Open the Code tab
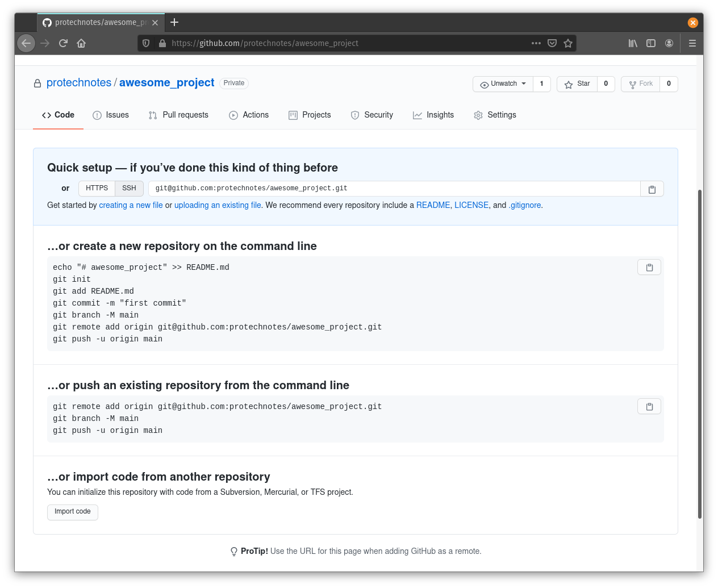Image resolution: width=718 pixels, height=588 pixels. [58, 115]
